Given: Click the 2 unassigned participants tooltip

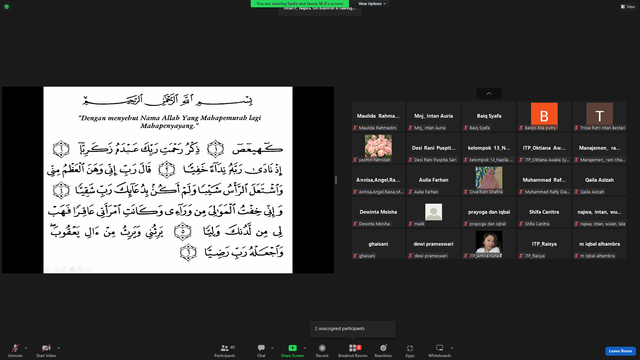Looking at the screenshot, I should coord(353,329).
